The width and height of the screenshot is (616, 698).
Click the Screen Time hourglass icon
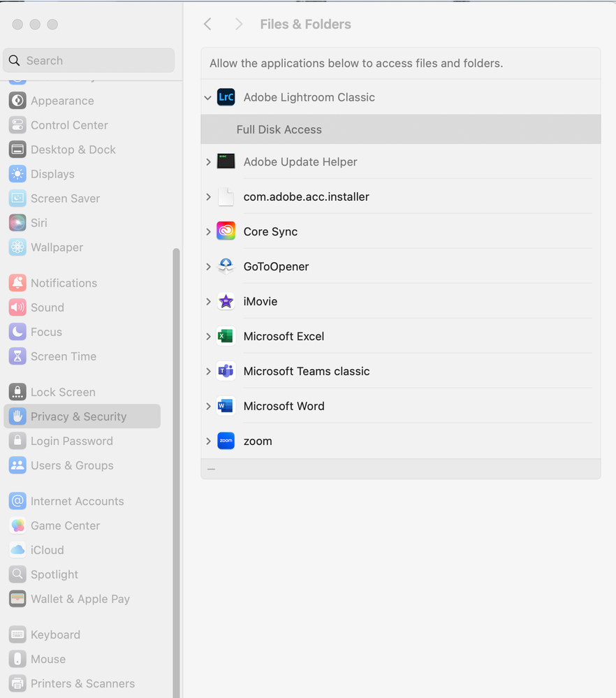tap(17, 356)
